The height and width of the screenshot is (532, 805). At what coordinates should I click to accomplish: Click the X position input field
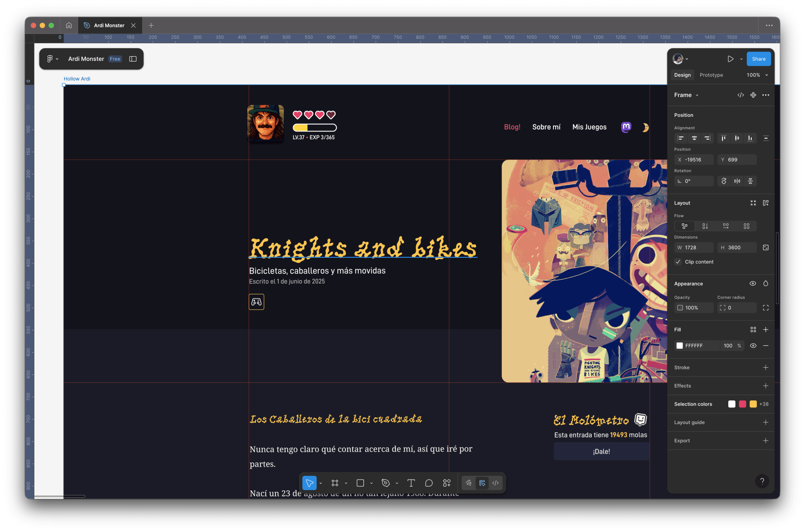694,160
